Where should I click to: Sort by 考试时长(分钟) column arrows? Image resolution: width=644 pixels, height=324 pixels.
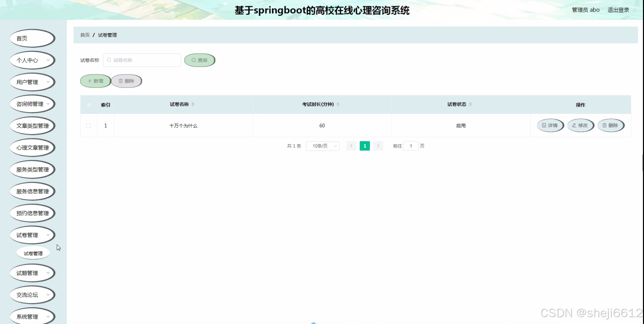pyautogui.click(x=338, y=104)
